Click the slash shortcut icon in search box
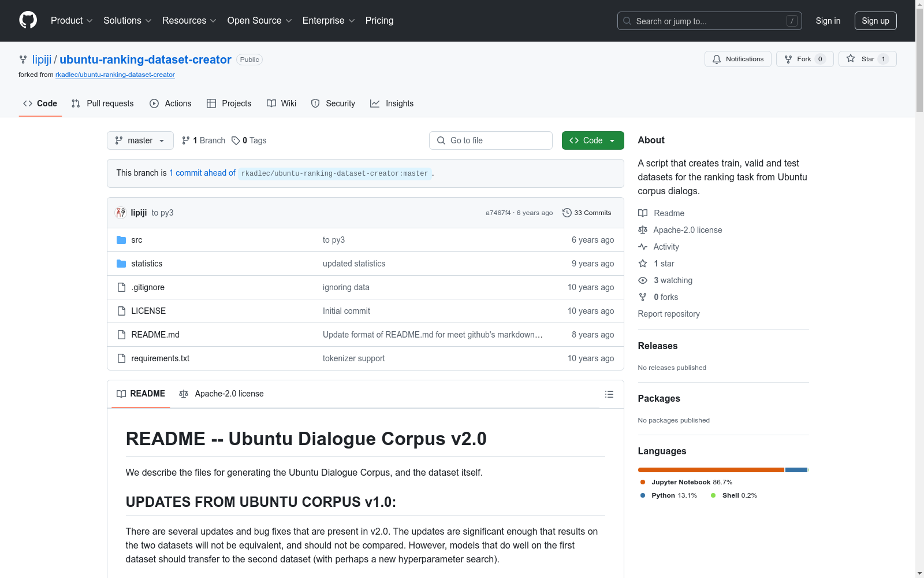 click(x=792, y=21)
